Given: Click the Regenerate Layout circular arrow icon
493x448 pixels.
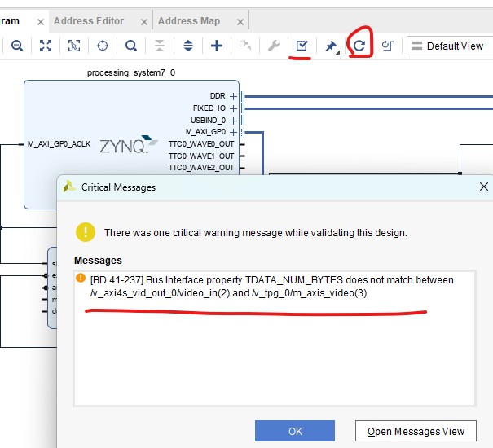Looking at the screenshot, I should coord(359,46).
